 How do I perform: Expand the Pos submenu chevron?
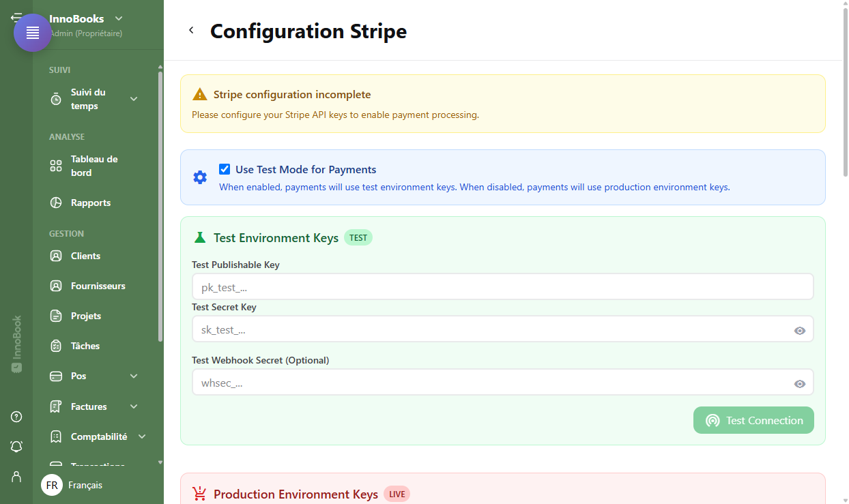coord(134,376)
